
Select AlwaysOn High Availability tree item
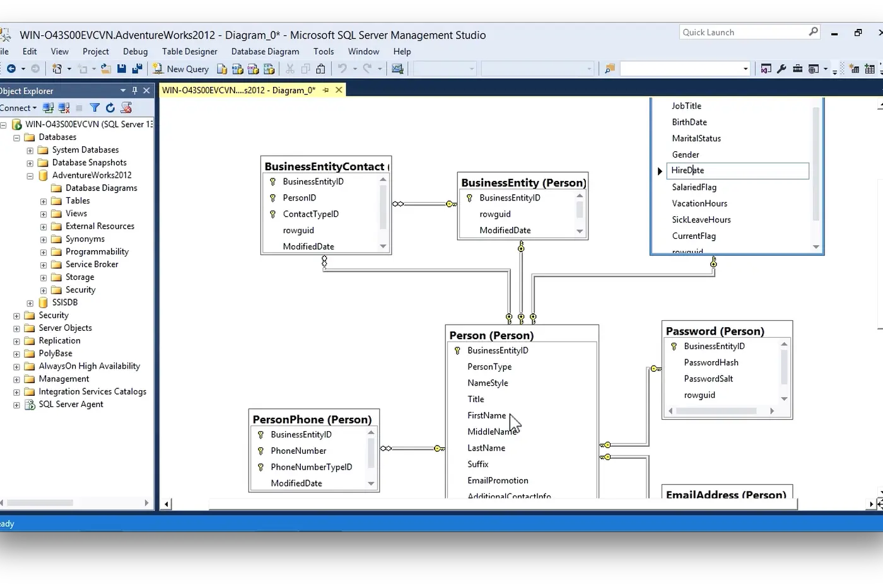point(89,366)
